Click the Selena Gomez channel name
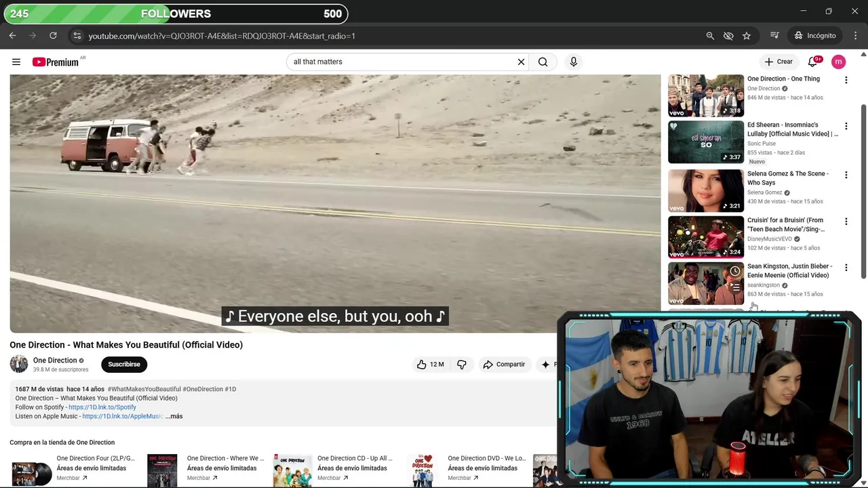The image size is (868, 488). pos(765,192)
